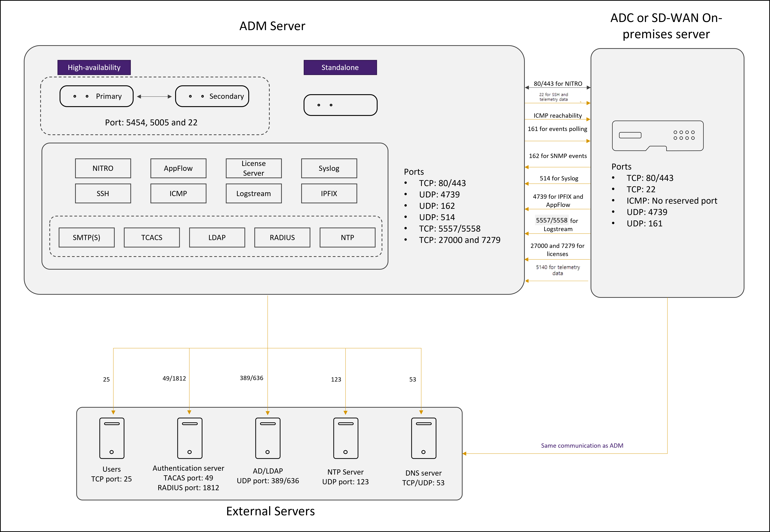Click the TCACS box
770x532 pixels.
pyautogui.click(x=152, y=237)
